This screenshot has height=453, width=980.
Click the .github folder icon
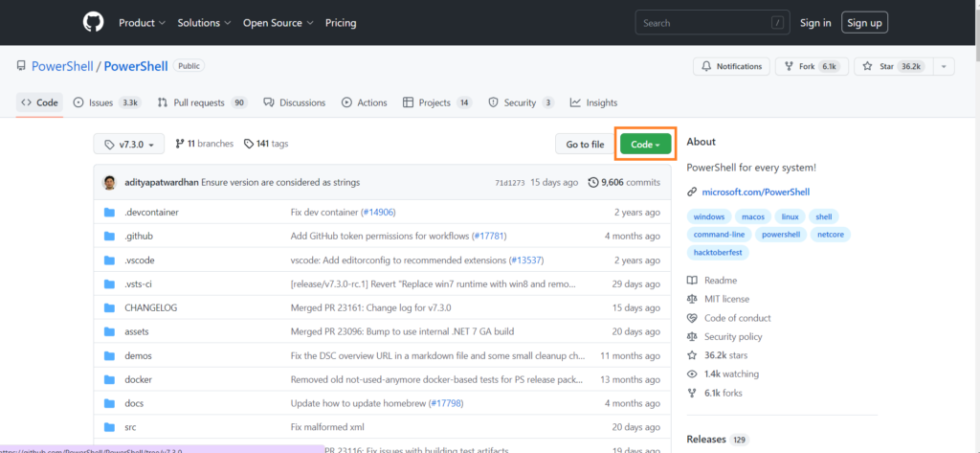pyautogui.click(x=109, y=236)
